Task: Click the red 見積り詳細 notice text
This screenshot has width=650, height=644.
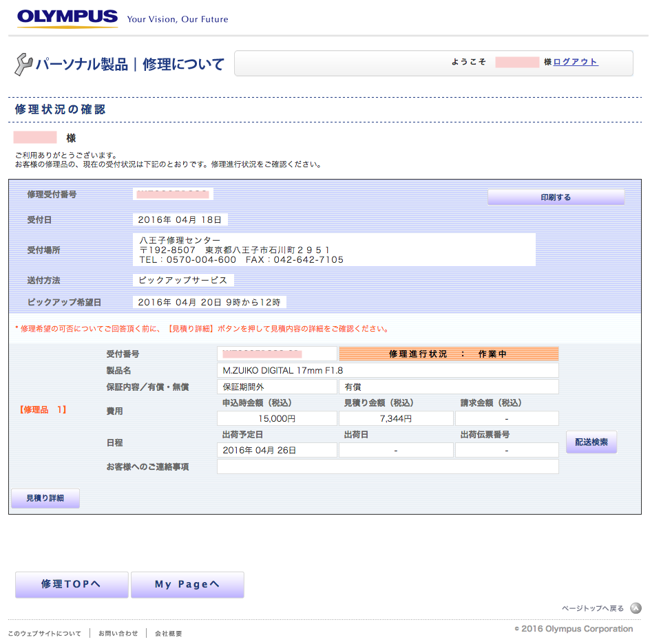Action: click(202, 329)
